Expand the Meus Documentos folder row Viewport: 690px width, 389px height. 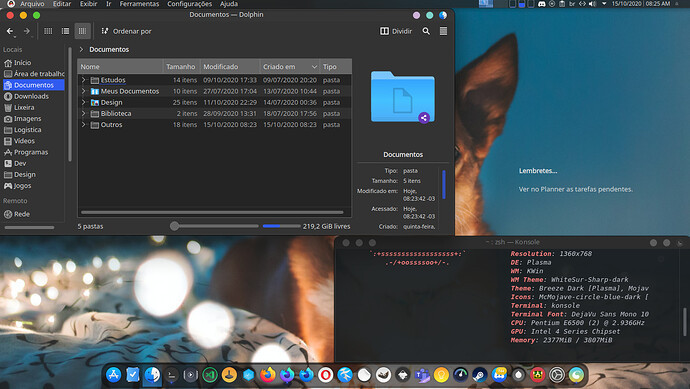coord(84,91)
